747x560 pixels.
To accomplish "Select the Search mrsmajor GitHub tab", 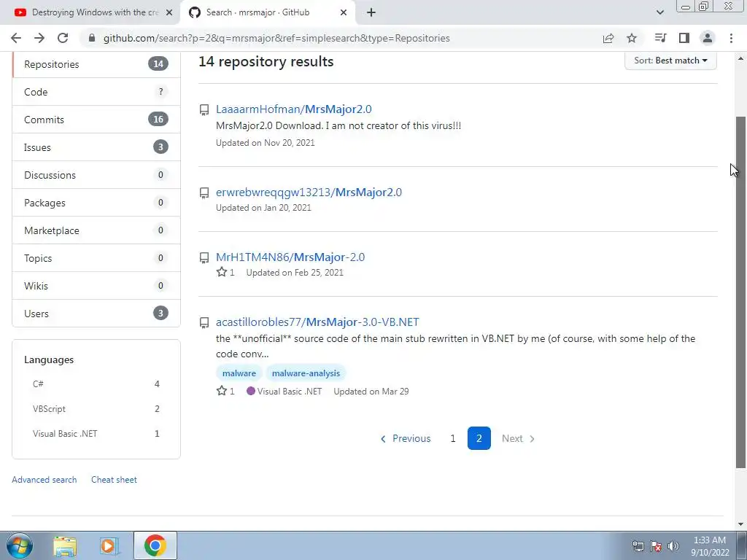I will [268, 13].
